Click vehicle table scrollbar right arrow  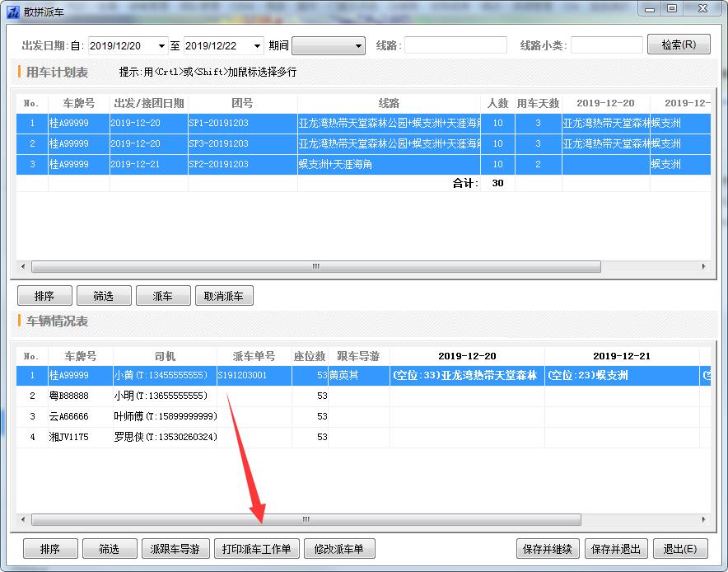703,519
